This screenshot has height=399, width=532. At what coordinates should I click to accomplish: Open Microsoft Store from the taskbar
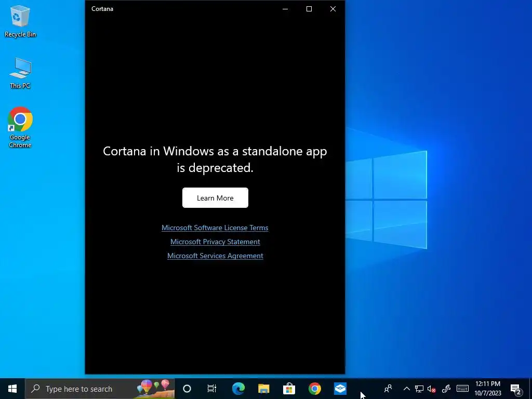pos(289,389)
